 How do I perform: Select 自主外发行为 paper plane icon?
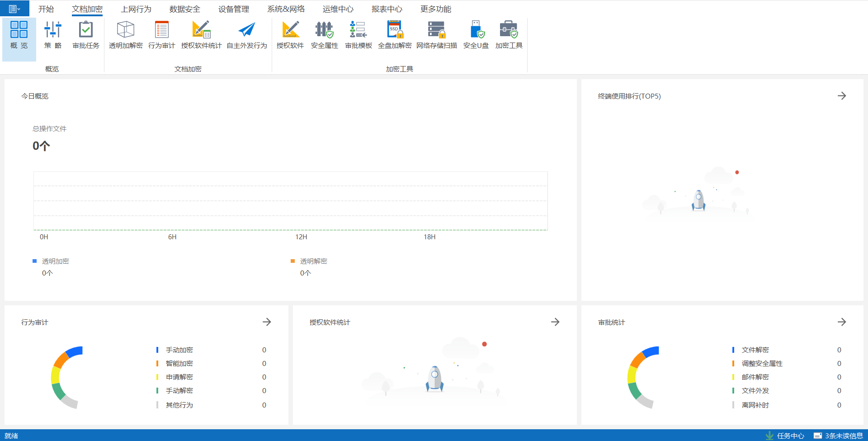point(247,30)
